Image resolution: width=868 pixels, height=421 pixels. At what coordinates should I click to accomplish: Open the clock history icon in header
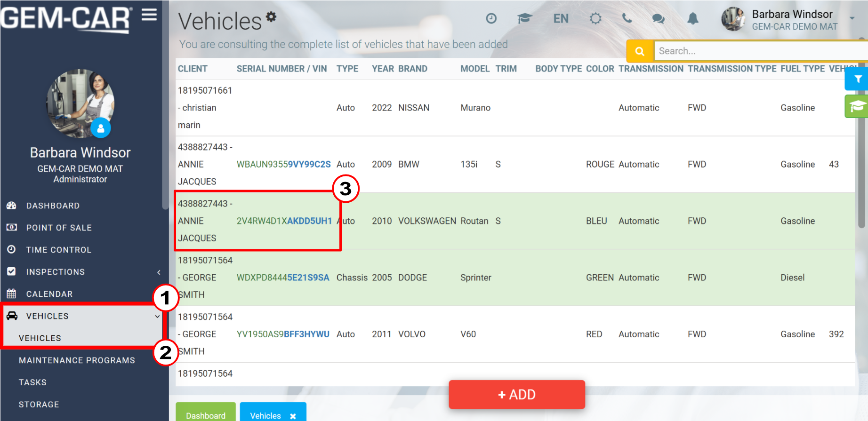pyautogui.click(x=491, y=18)
